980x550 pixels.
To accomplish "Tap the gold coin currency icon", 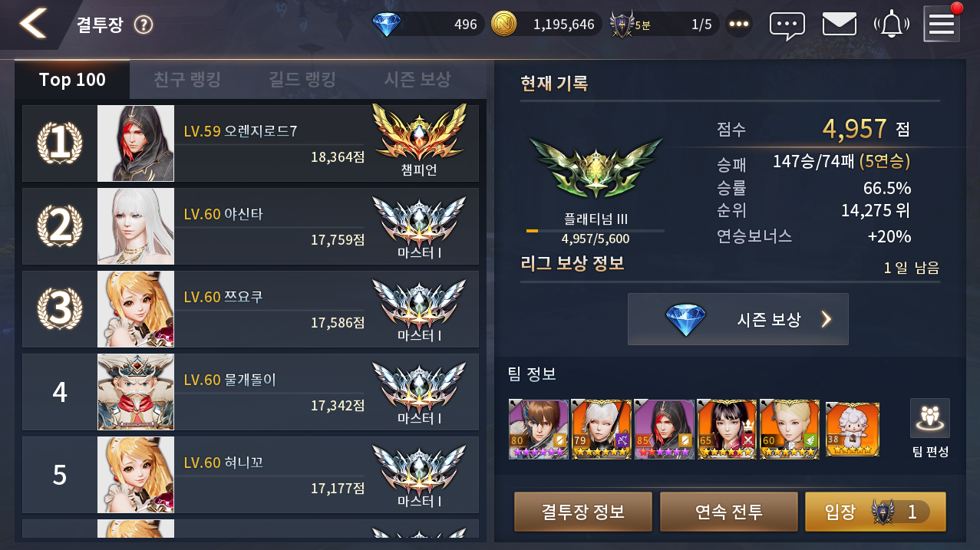I will [503, 25].
